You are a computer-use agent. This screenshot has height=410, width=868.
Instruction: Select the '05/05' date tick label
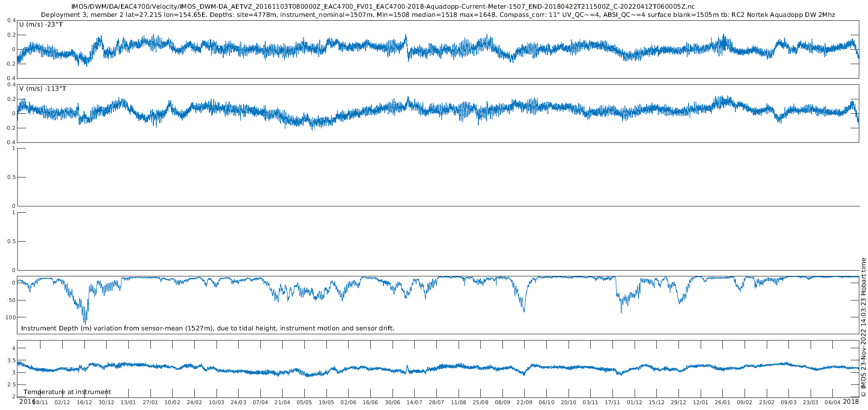(x=304, y=402)
